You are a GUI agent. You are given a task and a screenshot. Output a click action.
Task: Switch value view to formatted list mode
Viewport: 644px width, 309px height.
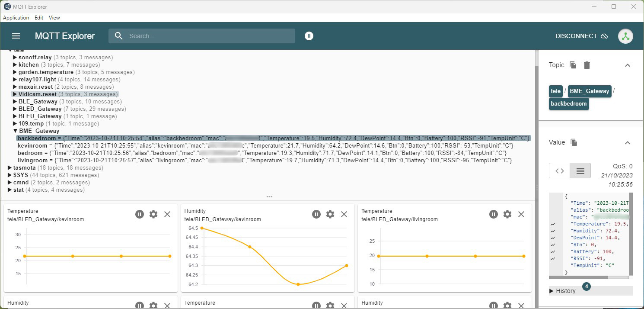click(x=580, y=171)
